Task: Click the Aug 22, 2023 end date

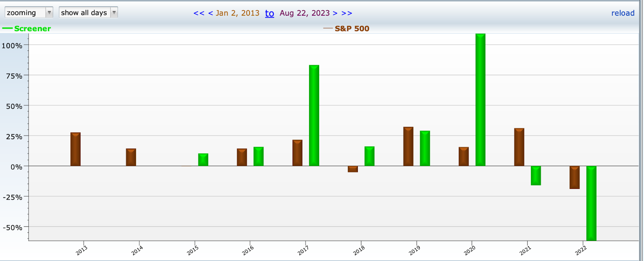Action: [x=305, y=13]
